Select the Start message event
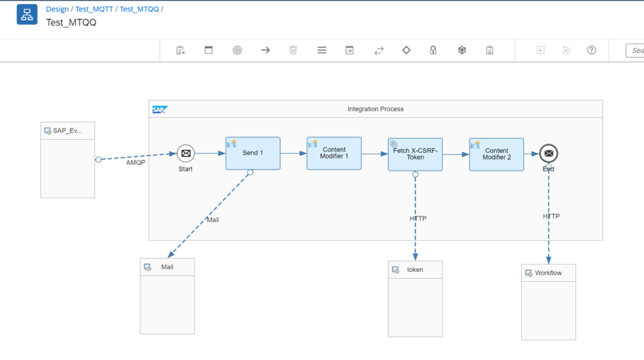 [x=185, y=153]
